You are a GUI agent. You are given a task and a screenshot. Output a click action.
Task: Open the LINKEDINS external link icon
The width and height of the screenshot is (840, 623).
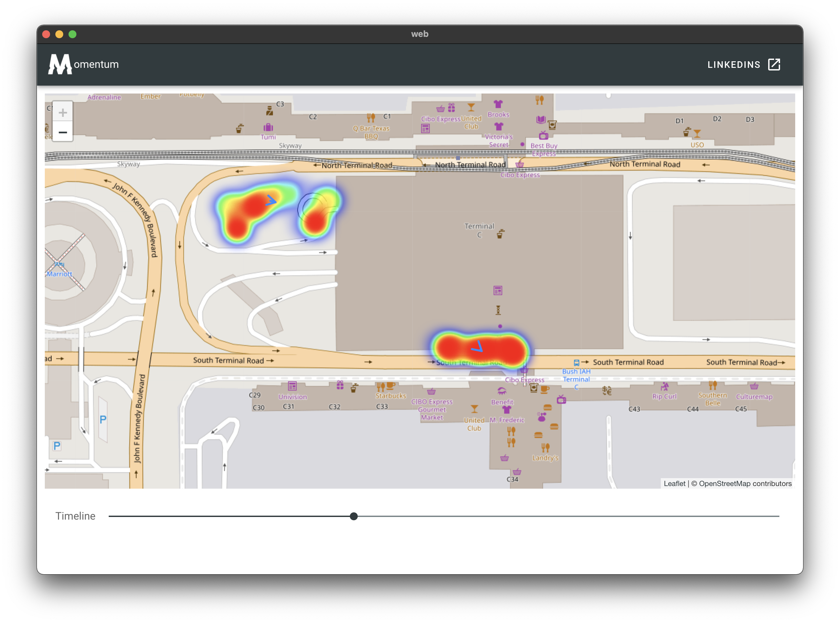[x=774, y=65]
